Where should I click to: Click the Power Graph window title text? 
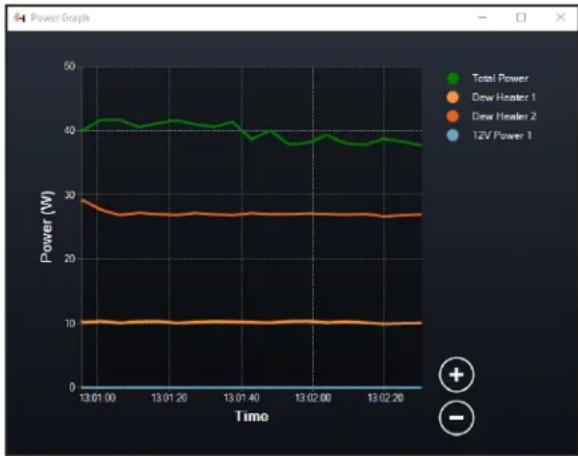60,18
